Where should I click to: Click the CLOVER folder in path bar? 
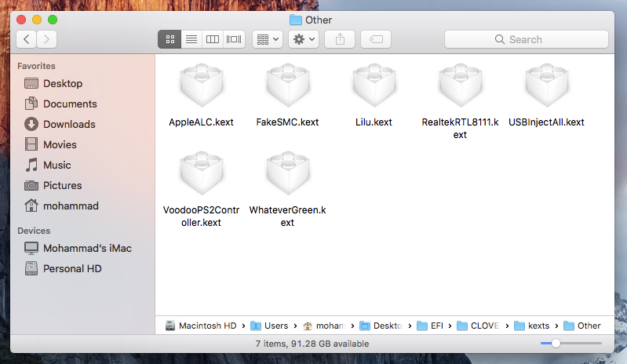click(x=478, y=326)
